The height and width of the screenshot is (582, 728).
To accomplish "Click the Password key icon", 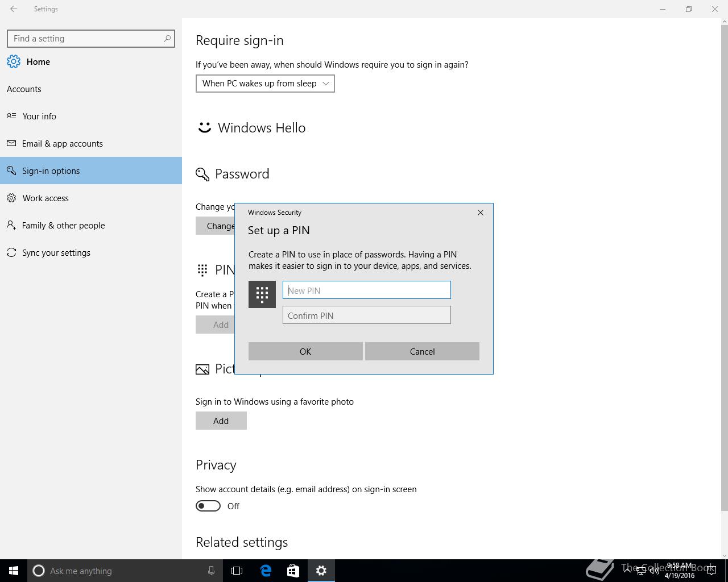I will coord(202,174).
